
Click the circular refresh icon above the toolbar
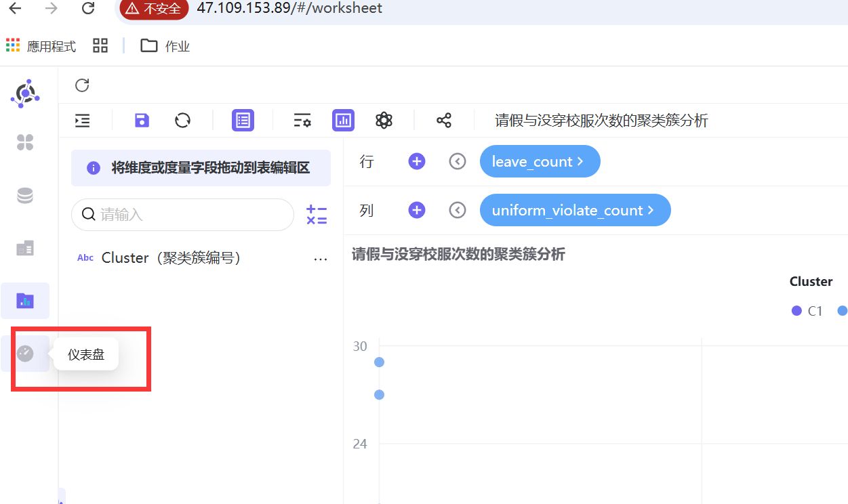click(x=82, y=85)
